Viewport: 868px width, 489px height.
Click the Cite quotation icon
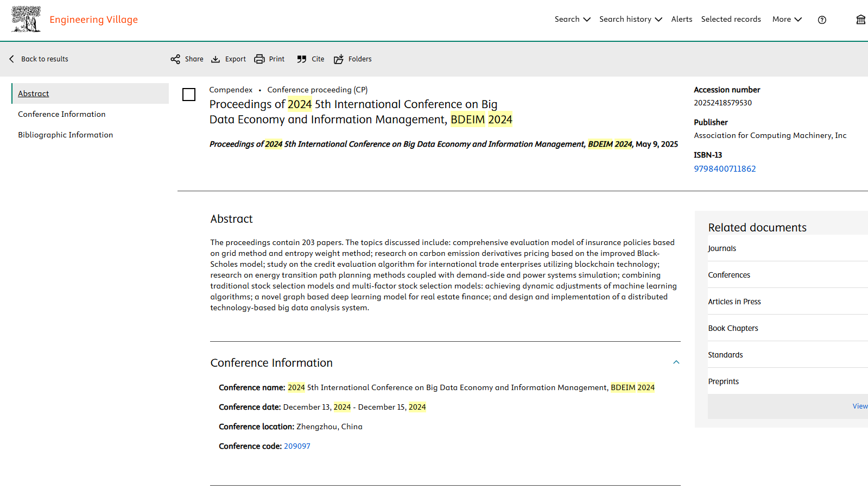point(302,59)
